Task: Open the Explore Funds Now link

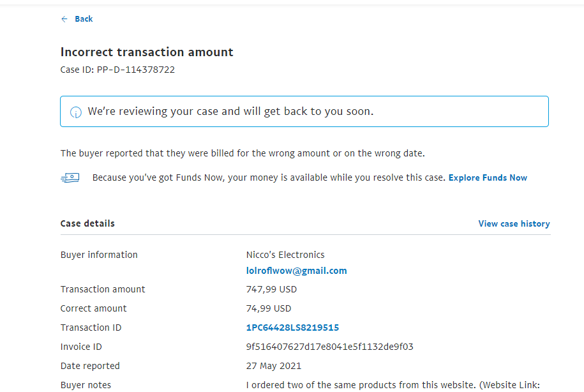Action: pyautogui.click(x=488, y=178)
